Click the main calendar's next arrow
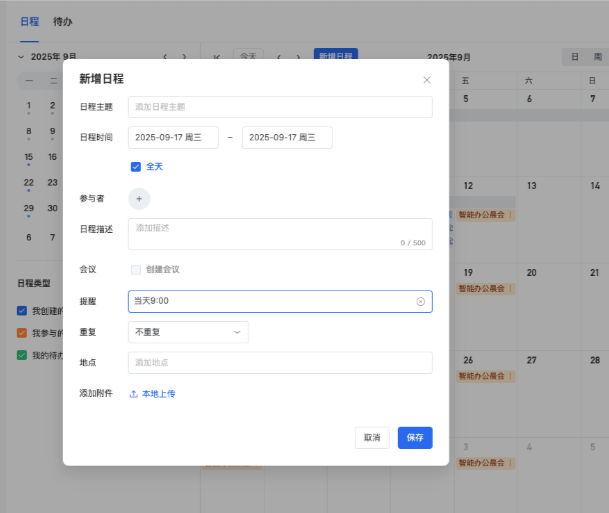609x513 pixels. (299, 57)
